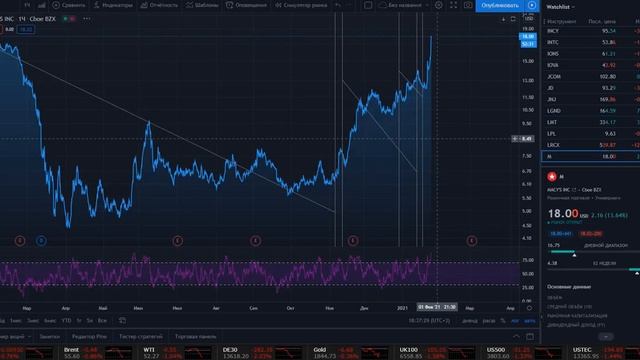Select IOVA row in watchlist
This screenshot has width=640, height=360.
click(x=591, y=65)
